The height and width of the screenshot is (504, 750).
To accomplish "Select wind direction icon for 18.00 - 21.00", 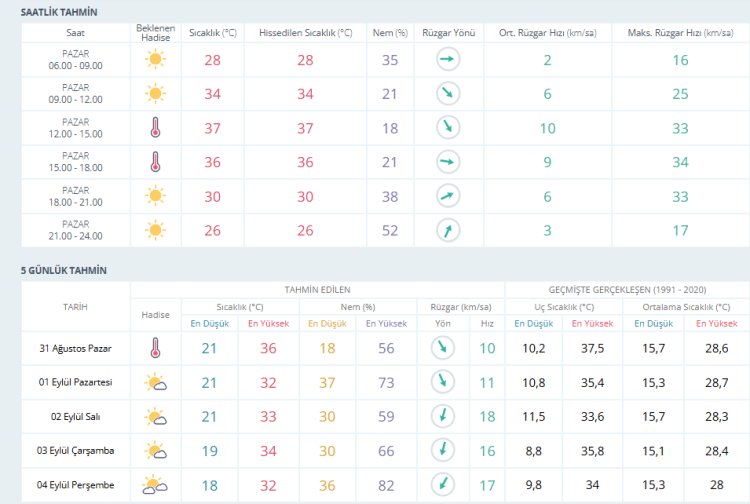I will tap(448, 196).
